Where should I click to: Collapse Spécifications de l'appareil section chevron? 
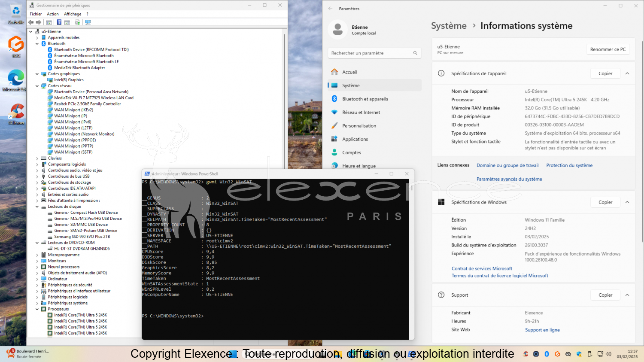click(x=627, y=73)
